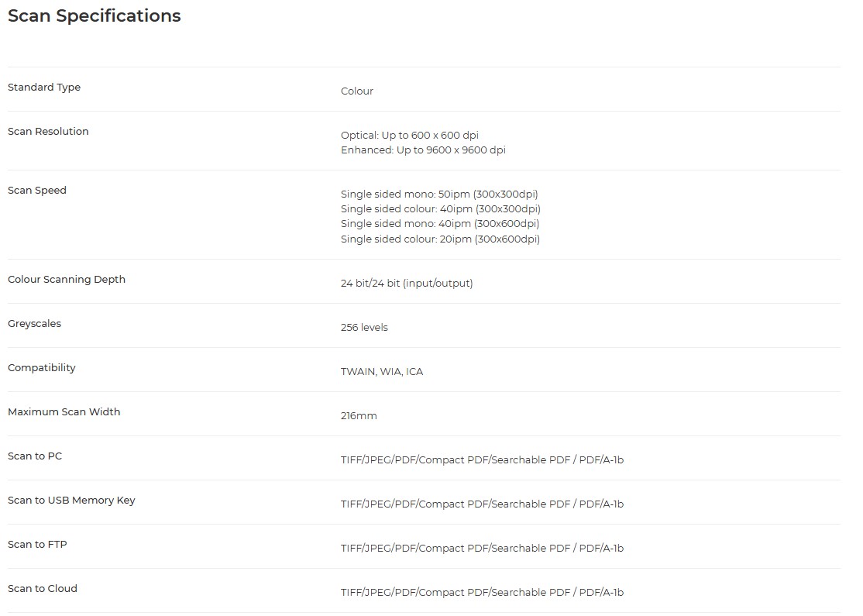Click Optical: Up to 600 x 600 dpi
The image size is (863, 616).
point(410,135)
